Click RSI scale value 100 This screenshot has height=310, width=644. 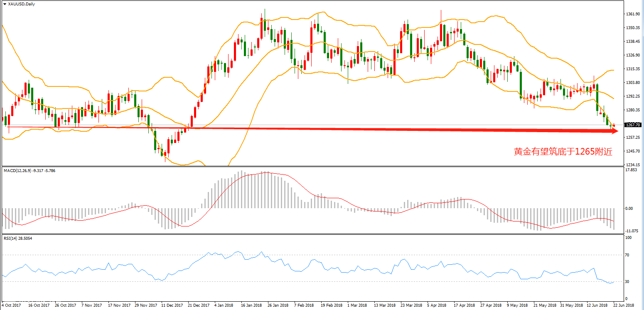[x=629, y=238]
